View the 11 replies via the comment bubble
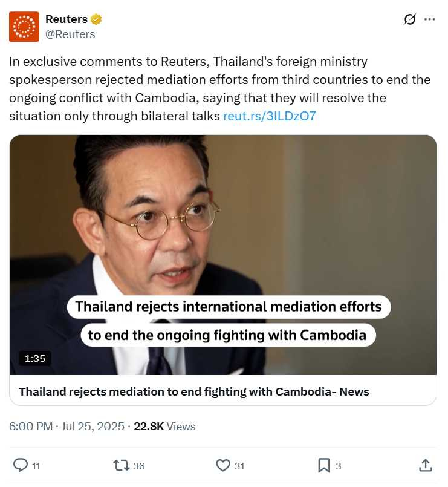 pyautogui.click(x=28, y=465)
